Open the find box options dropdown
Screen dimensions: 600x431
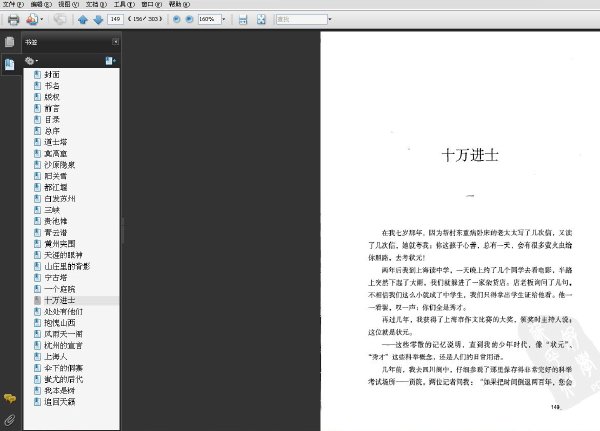(330, 19)
